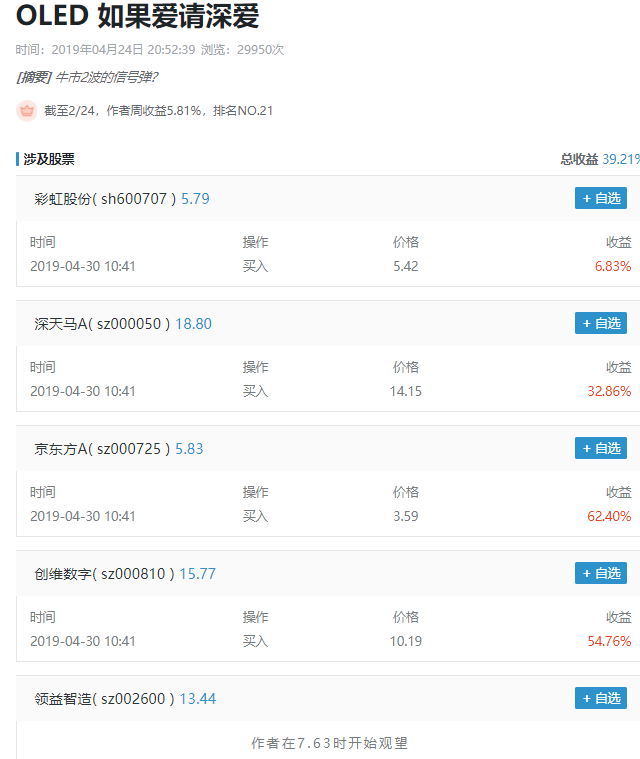640x759 pixels.
Task: Click the 6.83% return for 彩虹股份
Action: coord(613,266)
